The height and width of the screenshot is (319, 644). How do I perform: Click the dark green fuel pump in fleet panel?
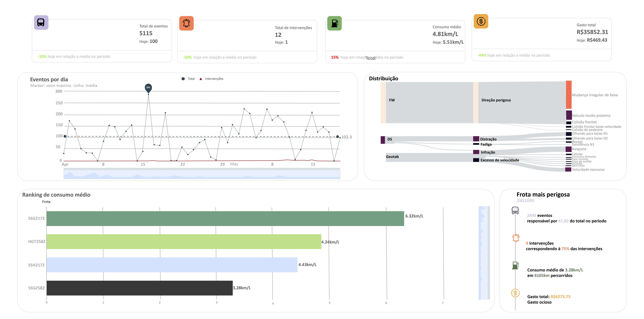[x=515, y=265]
